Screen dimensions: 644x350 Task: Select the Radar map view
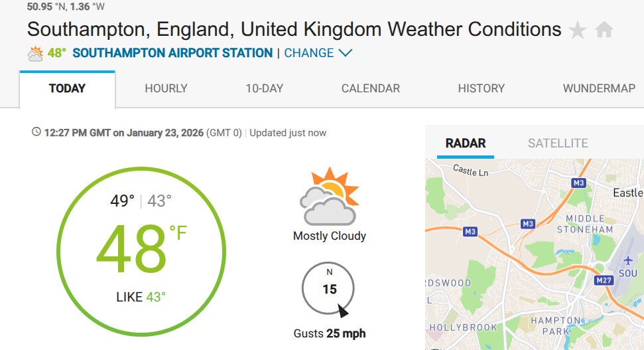(x=466, y=143)
